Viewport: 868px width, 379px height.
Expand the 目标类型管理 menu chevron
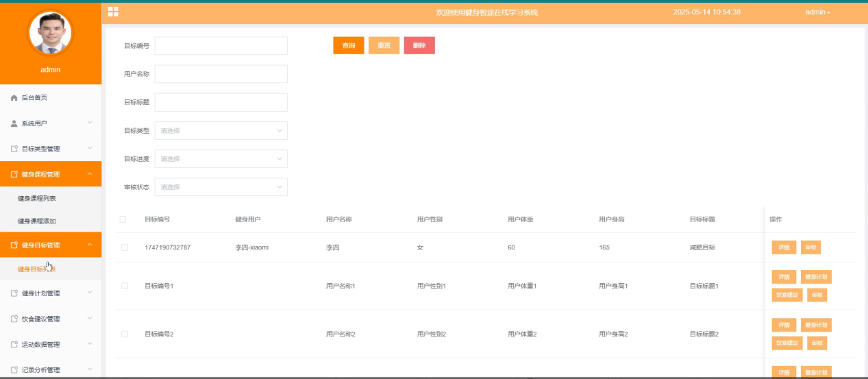tap(90, 149)
